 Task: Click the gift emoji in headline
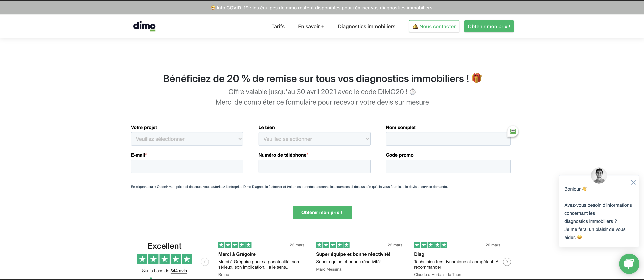click(x=476, y=78)
